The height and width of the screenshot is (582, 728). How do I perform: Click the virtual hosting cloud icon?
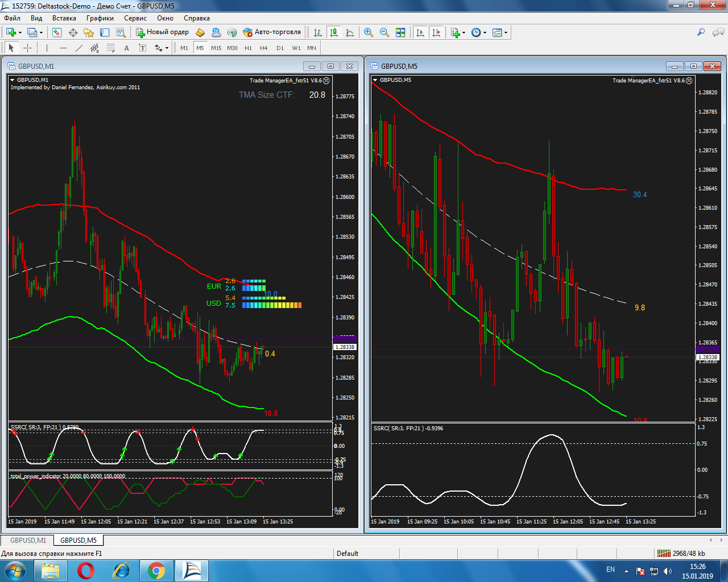(x=216, y=32)
